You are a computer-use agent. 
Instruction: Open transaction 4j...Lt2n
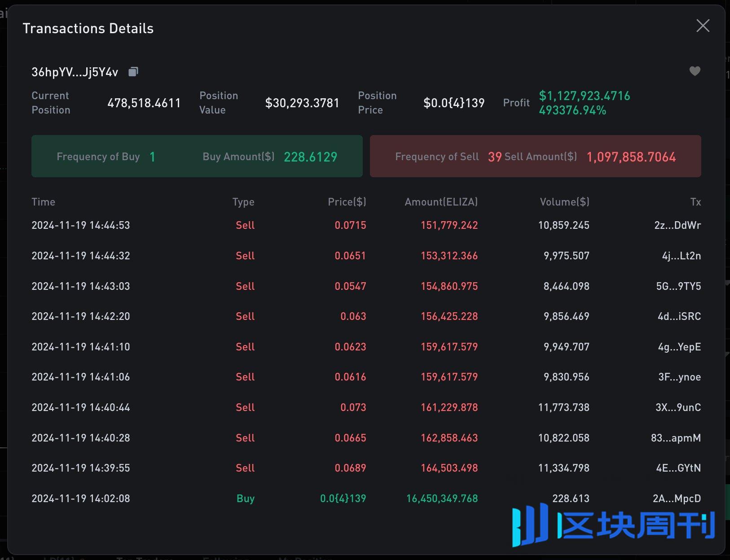click(682, 256)
